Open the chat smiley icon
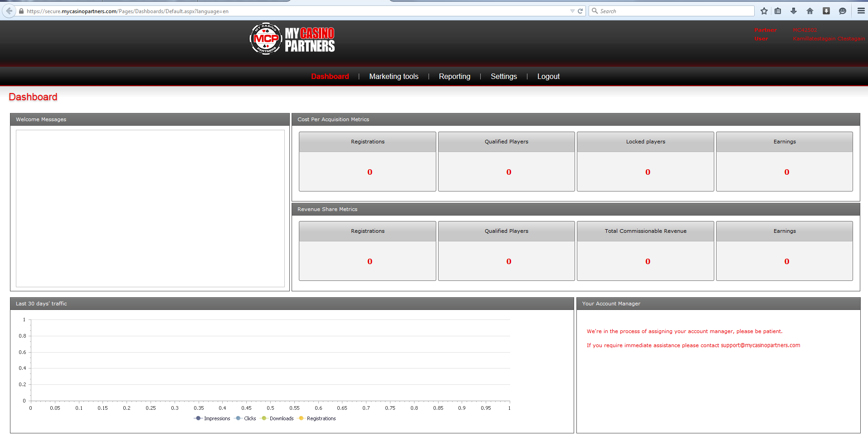 (843, 11)
